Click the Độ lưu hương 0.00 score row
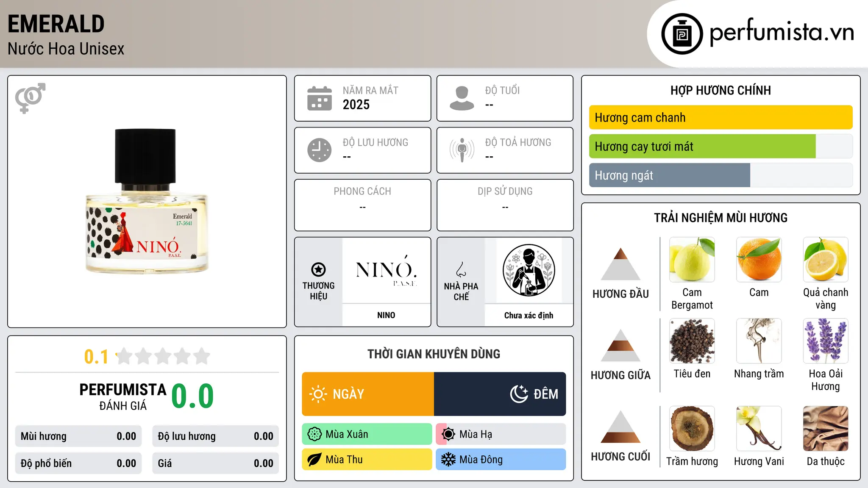The image size is (868, 488). 216,436
